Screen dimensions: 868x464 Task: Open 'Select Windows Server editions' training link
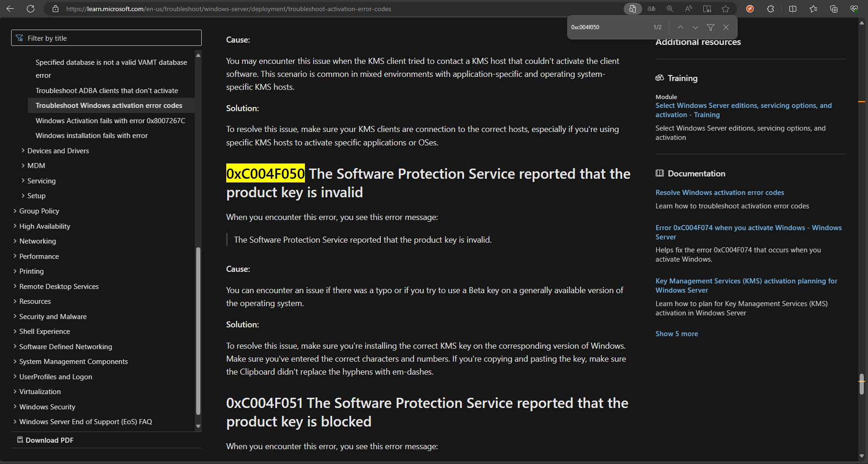744,110
